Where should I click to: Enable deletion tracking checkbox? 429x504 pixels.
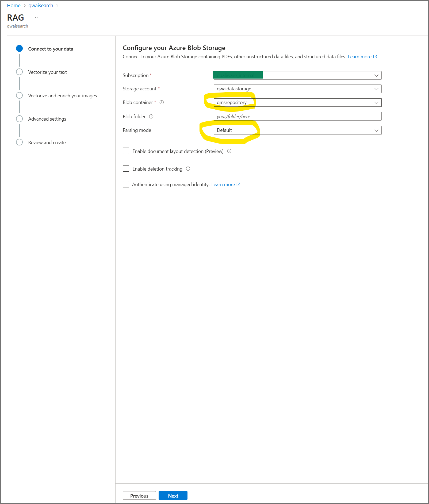pyautogui.click(x=126, y=169)
